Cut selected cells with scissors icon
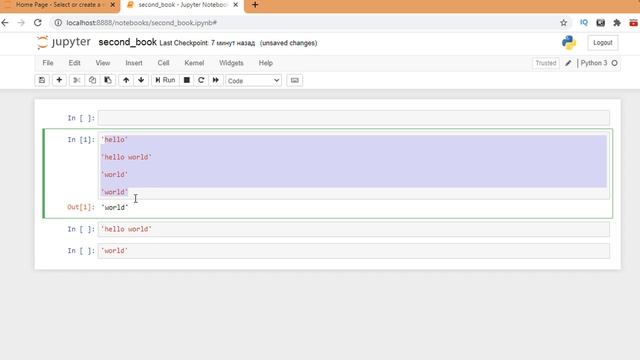 [76, 80]
